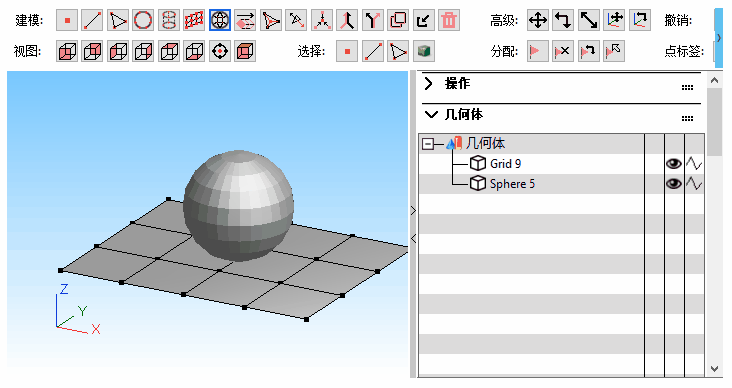Click the XYZ axis gizmo in the viewport
The image size is (732, 388).
(77, 309)
